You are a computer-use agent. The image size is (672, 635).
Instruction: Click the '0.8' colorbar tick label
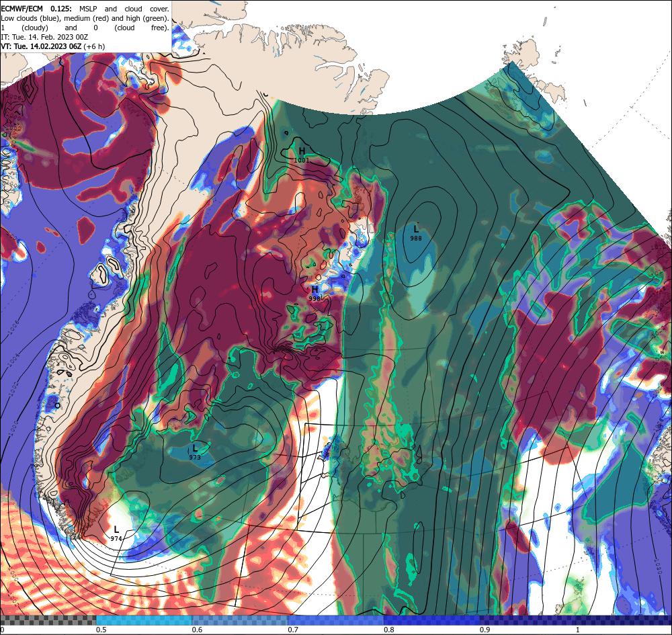click(x=389, y=630)
